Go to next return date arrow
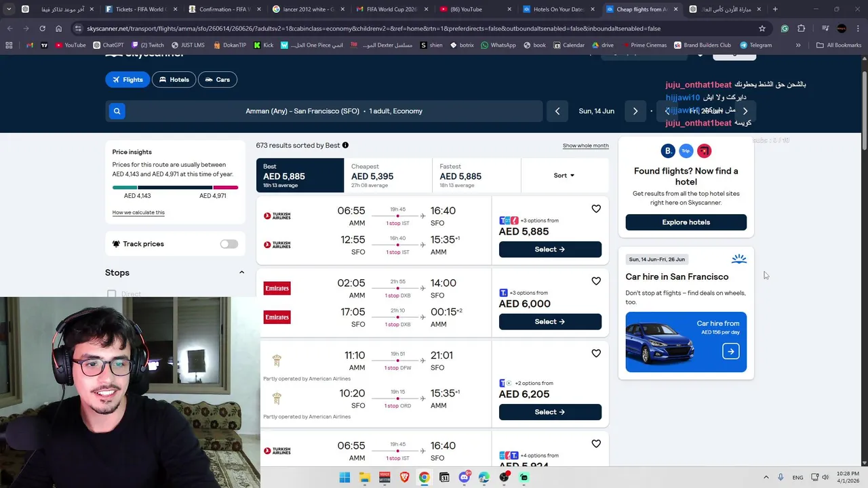The height and width of the screenshot is (488, 868). point(745,111)
